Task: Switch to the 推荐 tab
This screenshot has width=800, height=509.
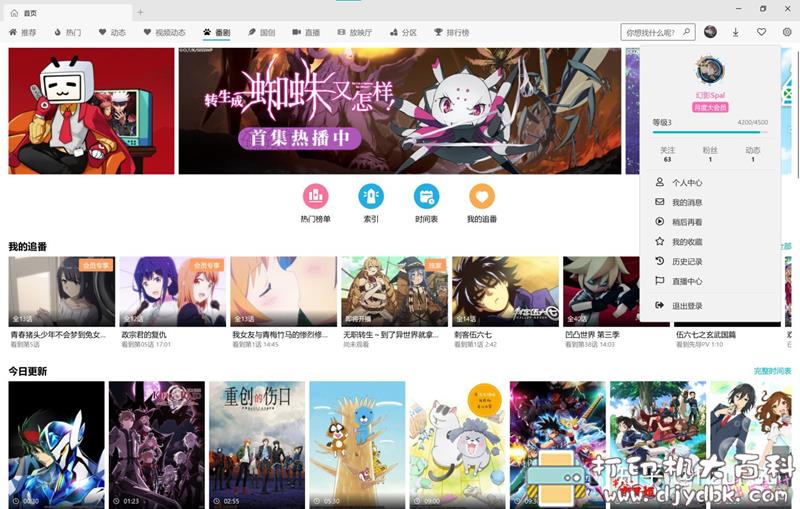Action: 23,32
